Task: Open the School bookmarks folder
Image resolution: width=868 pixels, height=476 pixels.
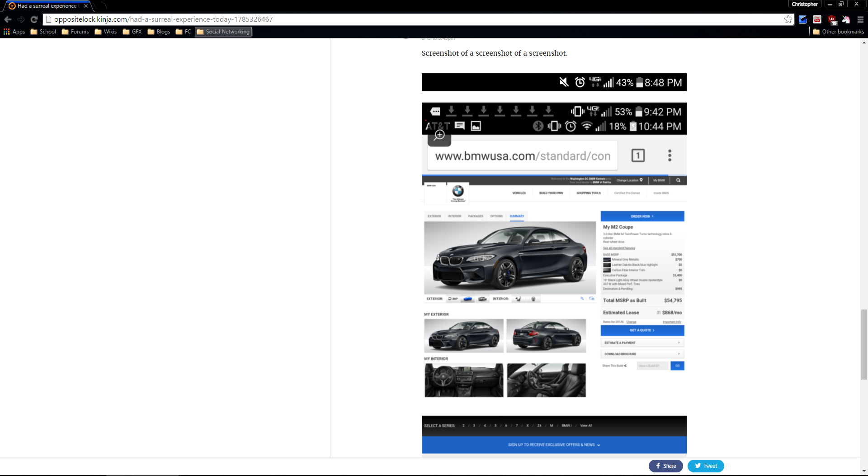Action: 43,32
